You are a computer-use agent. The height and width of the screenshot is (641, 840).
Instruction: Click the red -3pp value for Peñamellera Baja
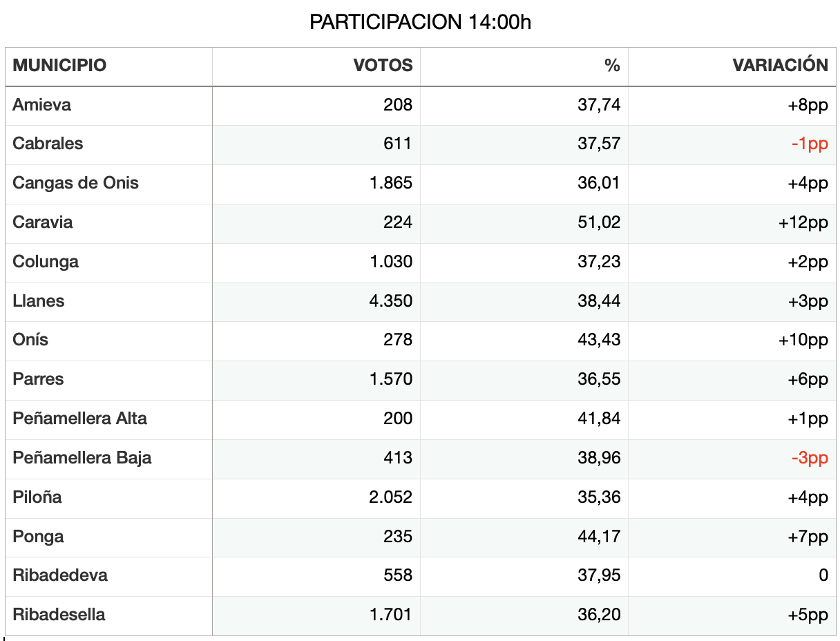click(x=810, y=458)
